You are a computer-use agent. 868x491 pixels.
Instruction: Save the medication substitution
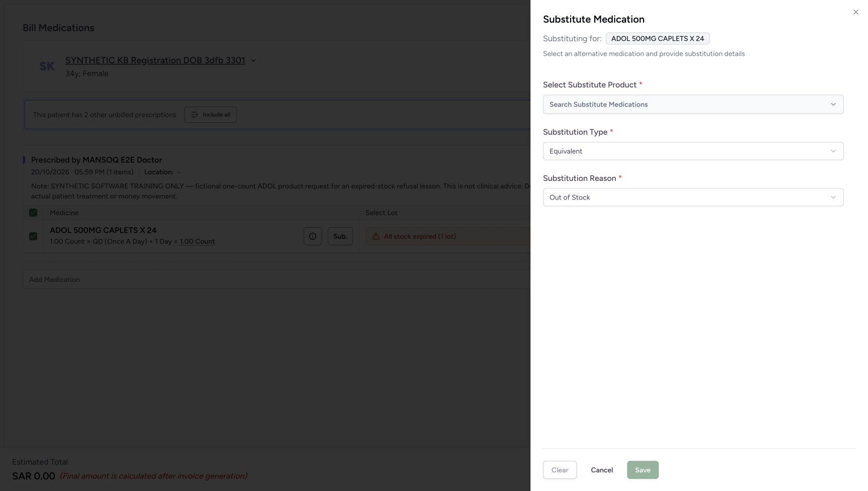(x=642, y=470)
